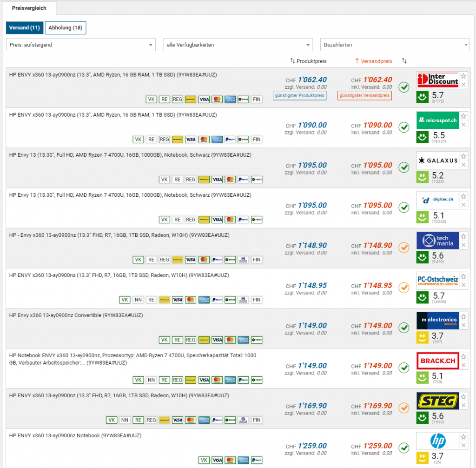The image size is (476, 468).
Task: Sort offers by Produktpreis column header
Action: coord(308,61)
